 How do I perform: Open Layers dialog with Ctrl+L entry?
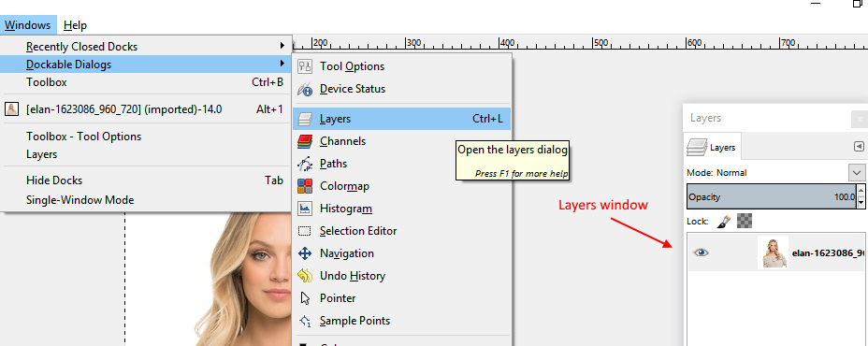point(402,119)
